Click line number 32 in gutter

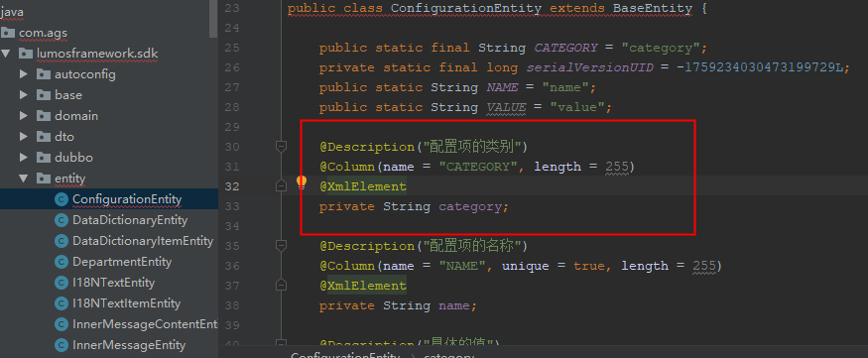point(232,186)
